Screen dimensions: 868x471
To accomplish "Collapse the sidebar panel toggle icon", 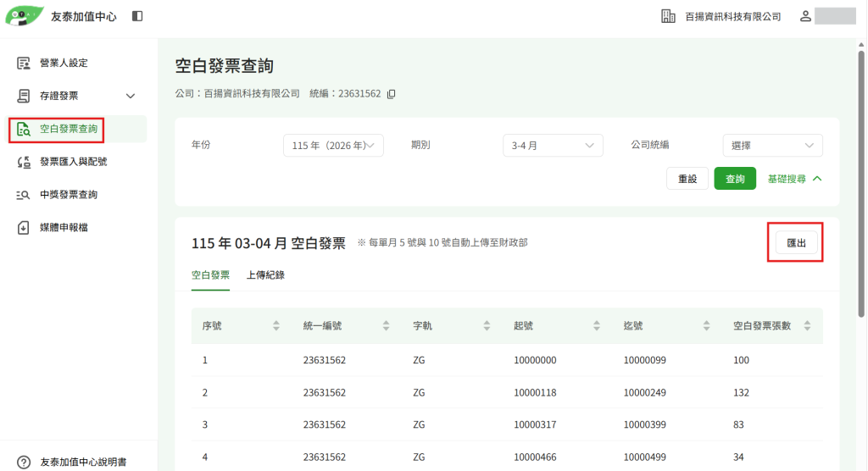I will coord(137,17).
